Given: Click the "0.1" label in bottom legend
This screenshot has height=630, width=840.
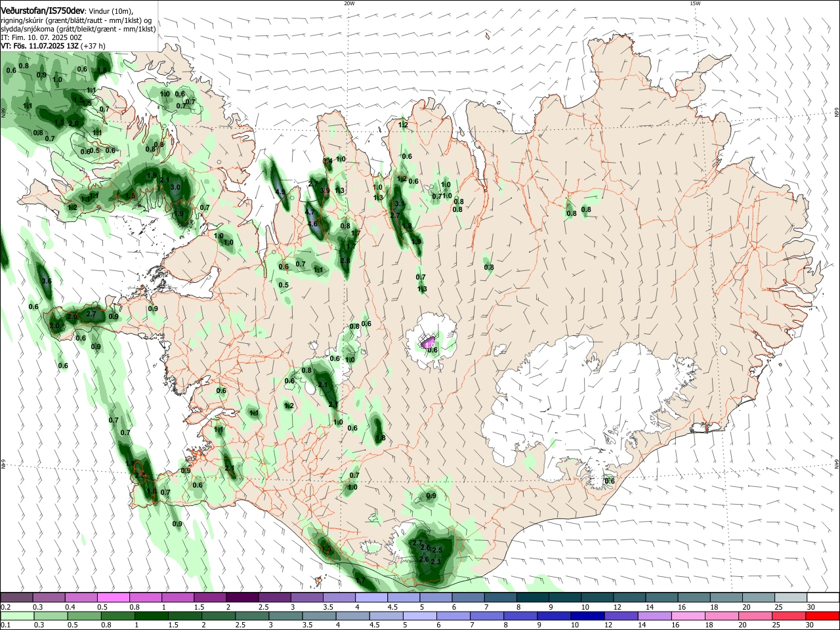Looking at the screenshot, I should coord(5,625).
